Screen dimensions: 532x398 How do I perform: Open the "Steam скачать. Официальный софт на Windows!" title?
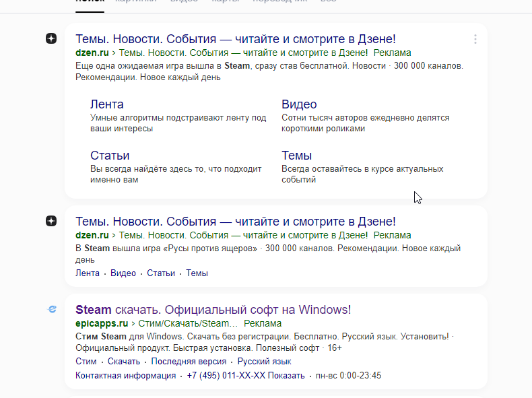[213, 310]
